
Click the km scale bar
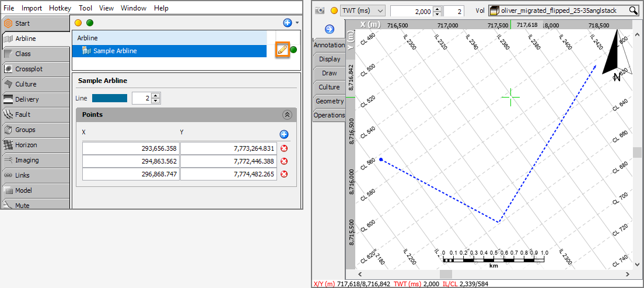[494, 258]
